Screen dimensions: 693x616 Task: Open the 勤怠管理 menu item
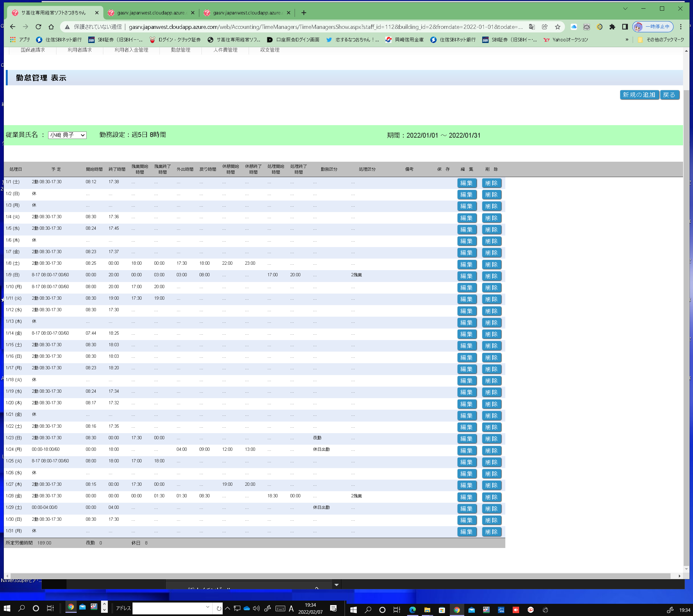coord(180,50)
